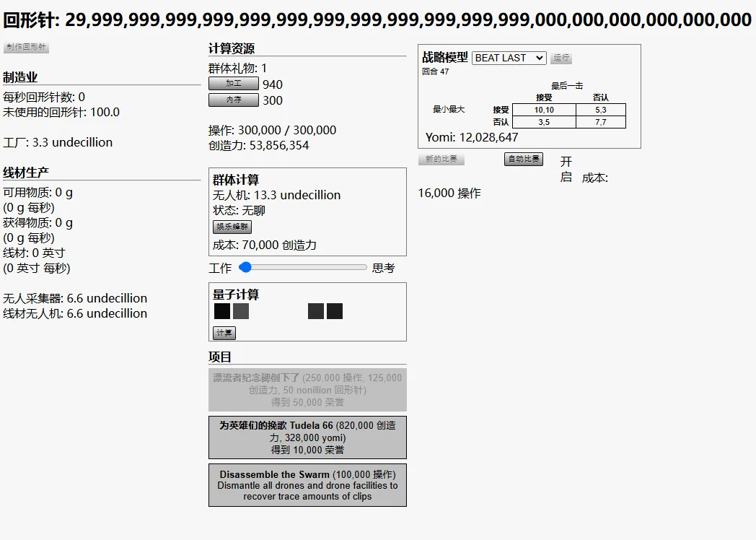Click the 思考 label beside the slider
Viewport: 756px width, 540px height.
click(384, 269)
